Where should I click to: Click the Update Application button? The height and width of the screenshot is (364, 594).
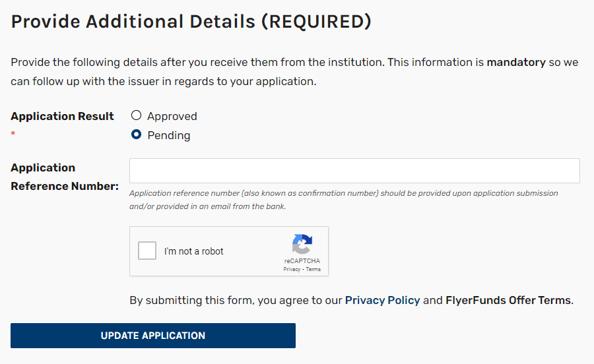pos(153,336)
